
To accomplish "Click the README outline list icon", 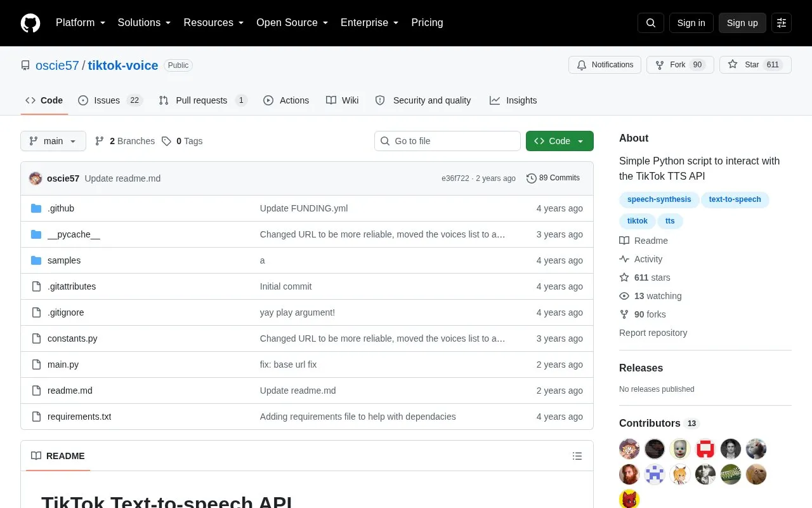I will 577,456.
